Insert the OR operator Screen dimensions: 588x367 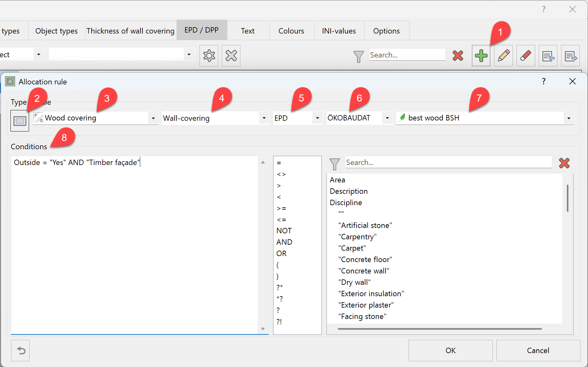[281, 254]
